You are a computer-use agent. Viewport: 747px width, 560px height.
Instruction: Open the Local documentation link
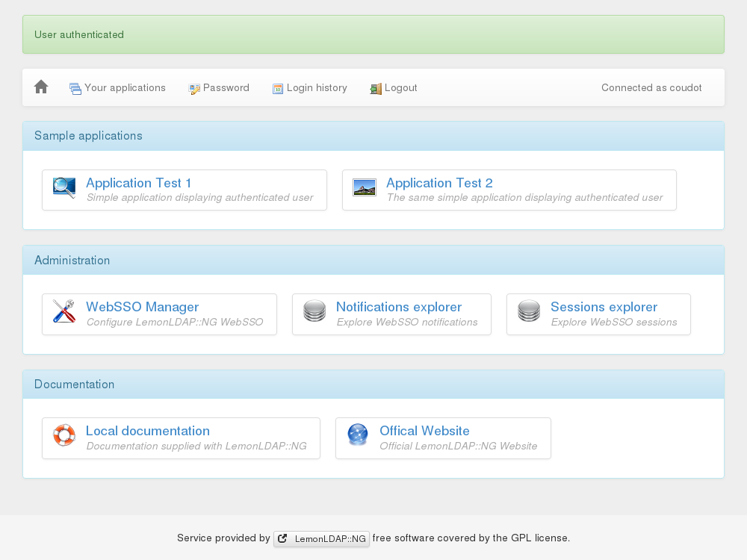point(148,431)
